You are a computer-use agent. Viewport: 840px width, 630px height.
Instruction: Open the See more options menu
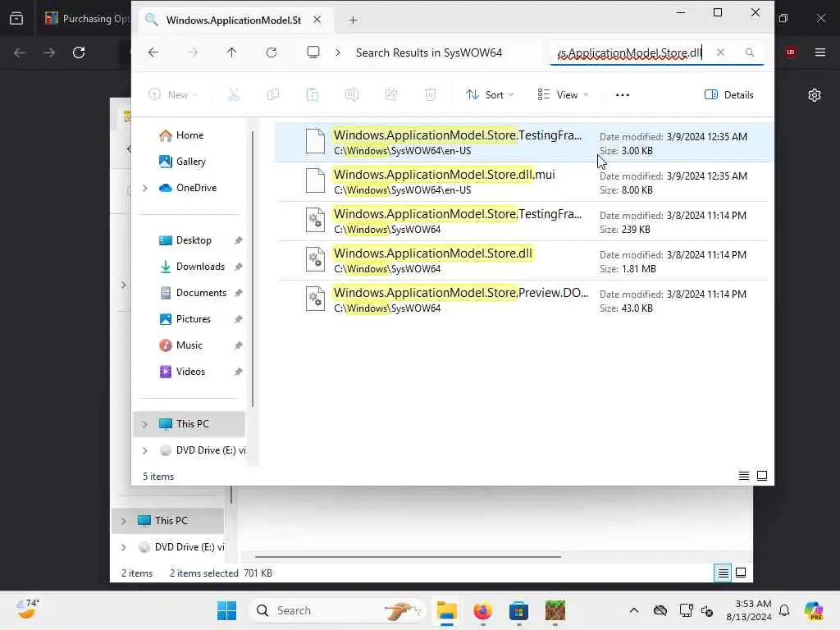click(623, 95)
